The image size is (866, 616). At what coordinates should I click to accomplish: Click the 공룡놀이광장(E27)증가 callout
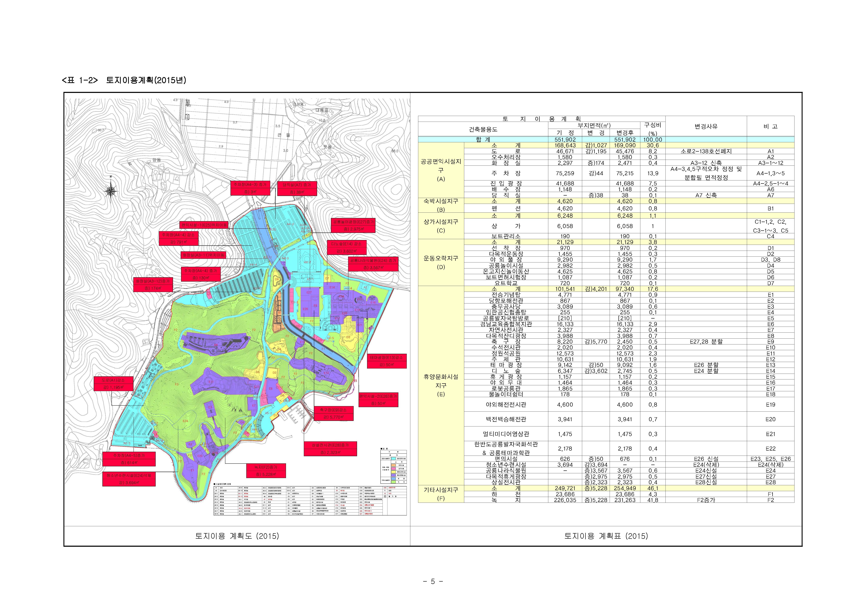point(353,225)
